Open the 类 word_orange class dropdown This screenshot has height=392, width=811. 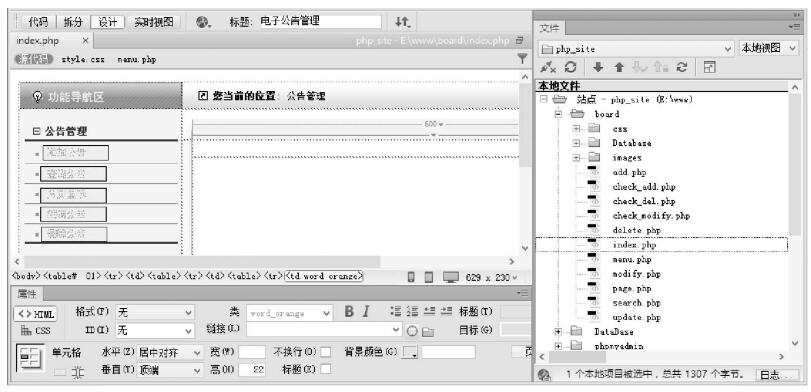(290, 313)
